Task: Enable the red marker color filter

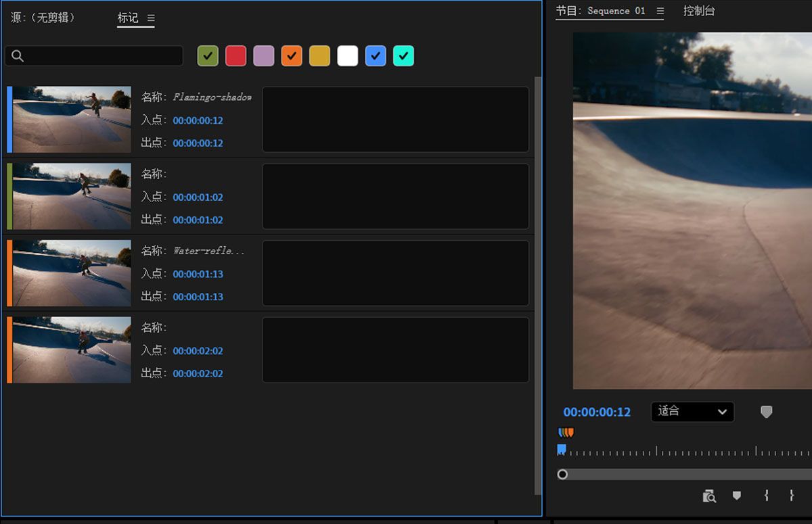Action: pyautogui.click(x=235, y=55)
